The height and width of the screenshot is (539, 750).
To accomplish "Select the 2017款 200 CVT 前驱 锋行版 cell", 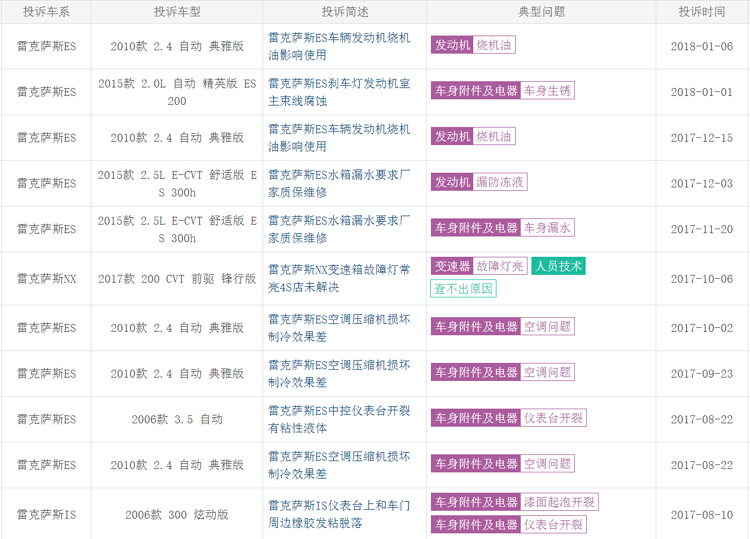I will click(x=177, y=279).
